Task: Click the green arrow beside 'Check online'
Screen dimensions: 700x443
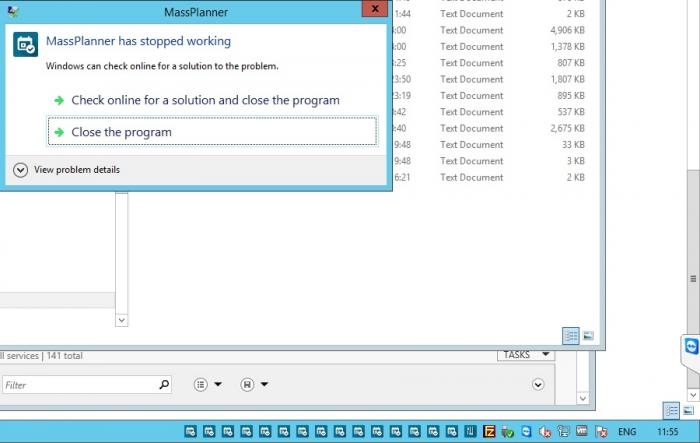Action: pos(59,100)
